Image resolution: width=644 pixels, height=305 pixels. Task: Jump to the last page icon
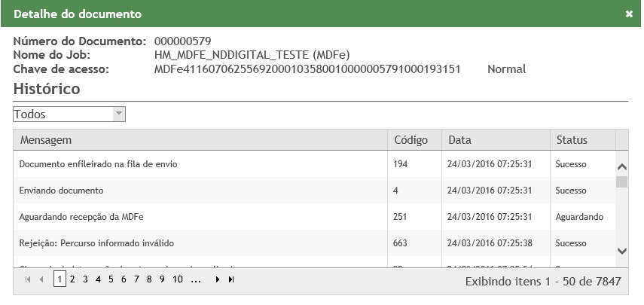click(x=231, y=279)
